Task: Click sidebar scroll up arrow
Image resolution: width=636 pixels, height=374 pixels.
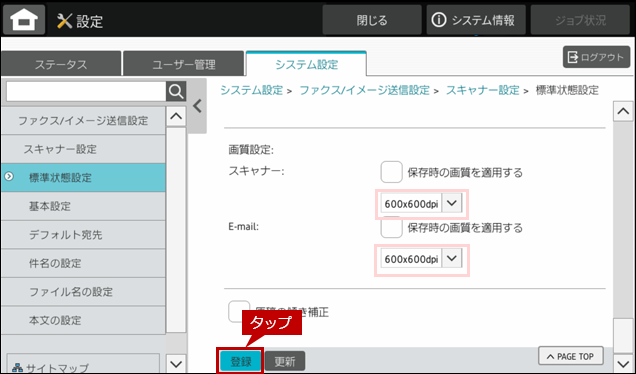Action: coord(176,116)
